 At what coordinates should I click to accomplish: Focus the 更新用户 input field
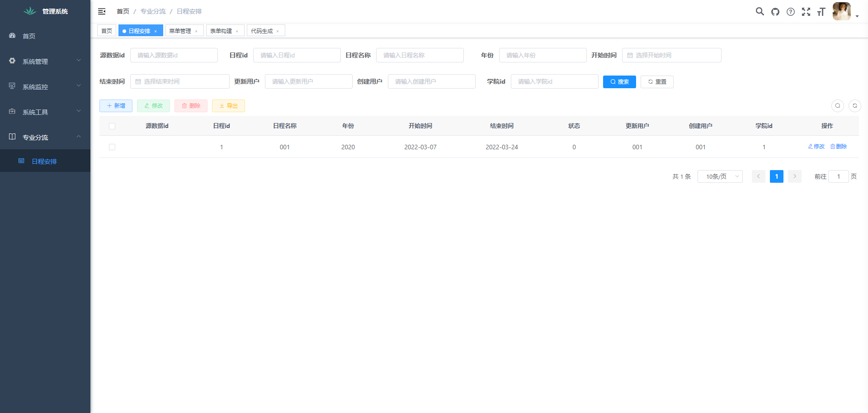tap(309, 81)
